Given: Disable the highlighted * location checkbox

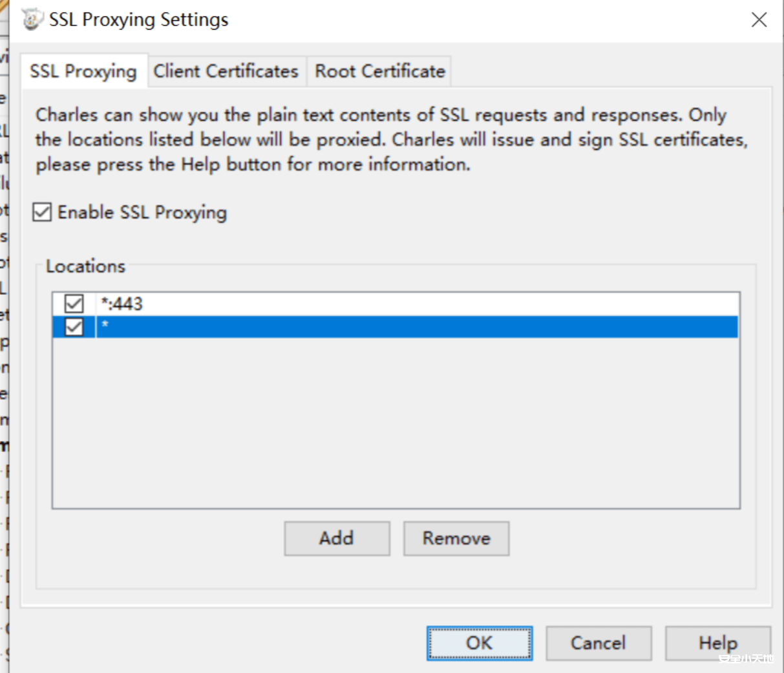Looking at the screenshot, I should [74, 327].
